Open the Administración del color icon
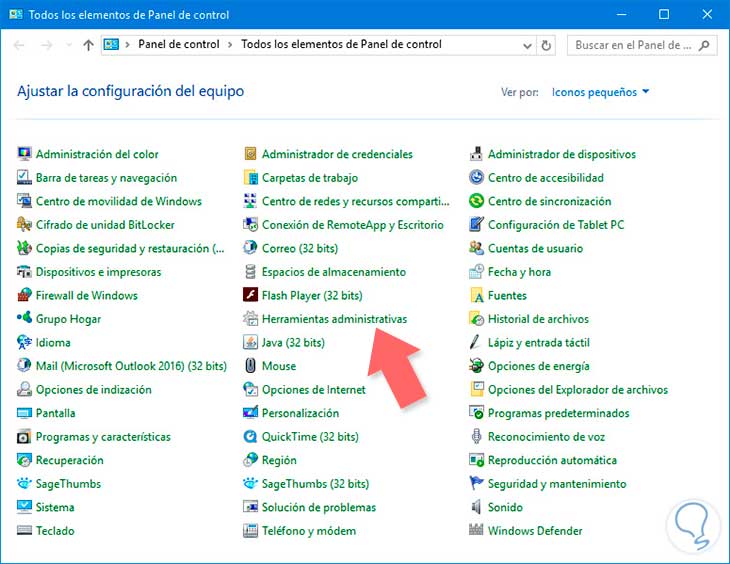 point(24,154)
